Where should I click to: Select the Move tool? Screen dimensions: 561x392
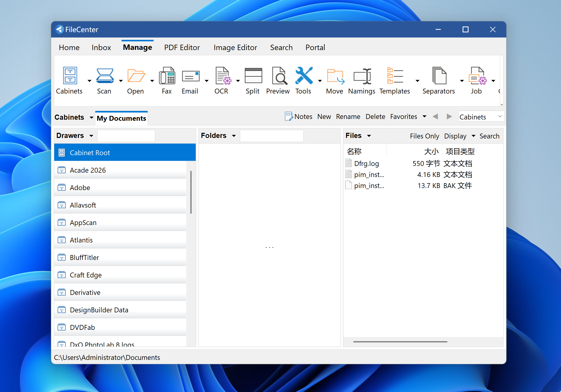coord(335,80)
